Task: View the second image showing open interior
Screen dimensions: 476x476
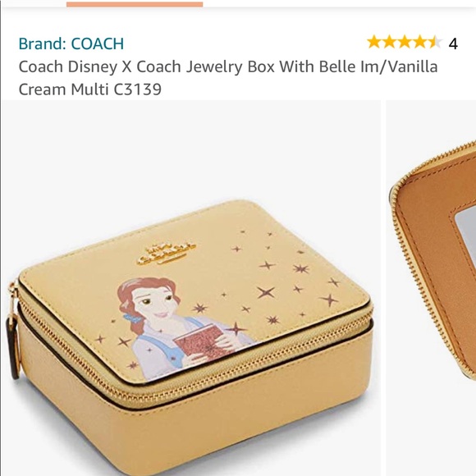Action: [431, 288]
